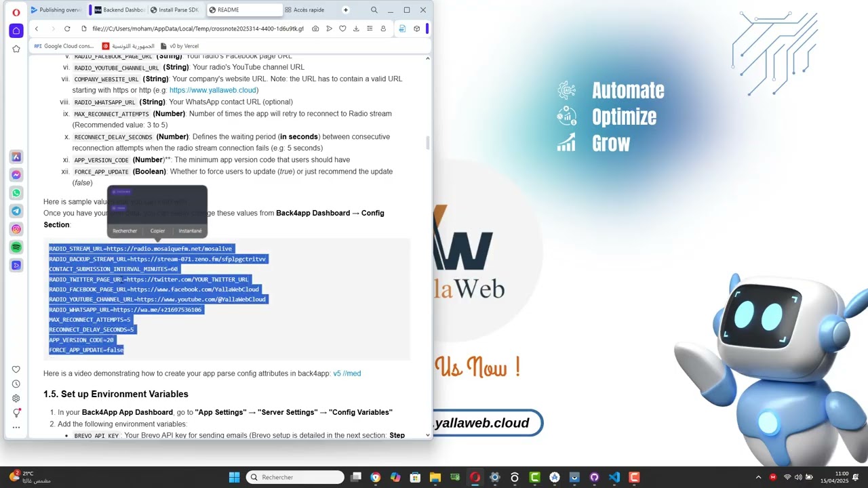Go back to previous page
This screenshot has height=488, width=868.
click(x=37, y=28)
